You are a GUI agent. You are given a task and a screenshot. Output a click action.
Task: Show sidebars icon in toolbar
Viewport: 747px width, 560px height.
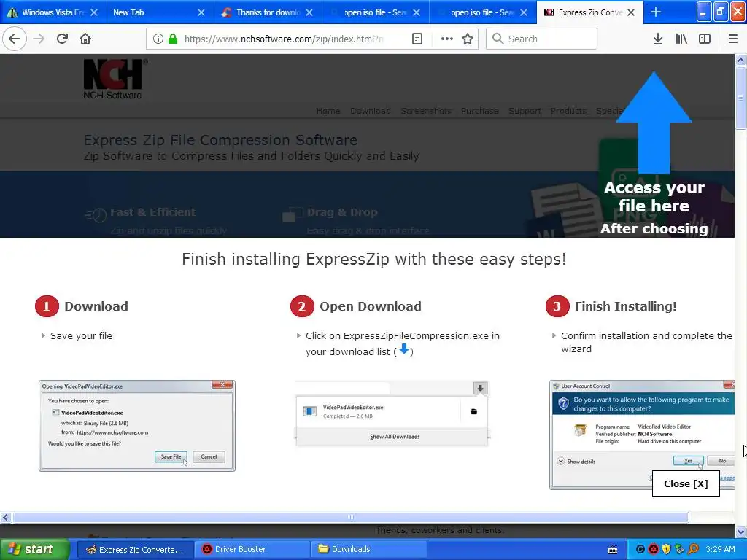pos(705,39)
